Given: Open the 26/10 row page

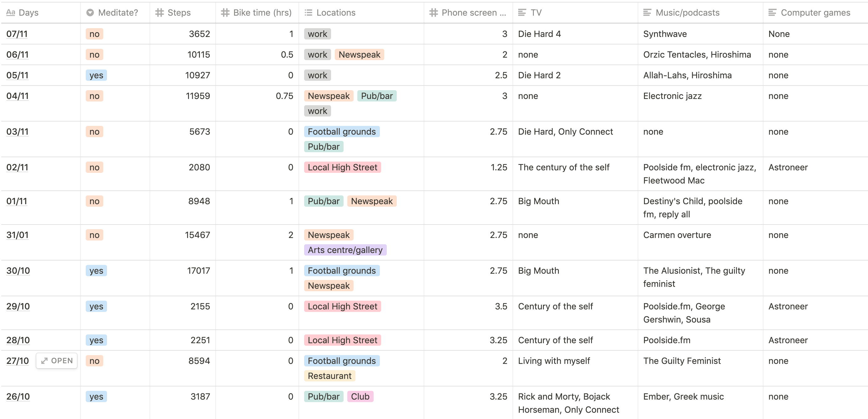Looking at the screenshot, I should pos(18,397).
